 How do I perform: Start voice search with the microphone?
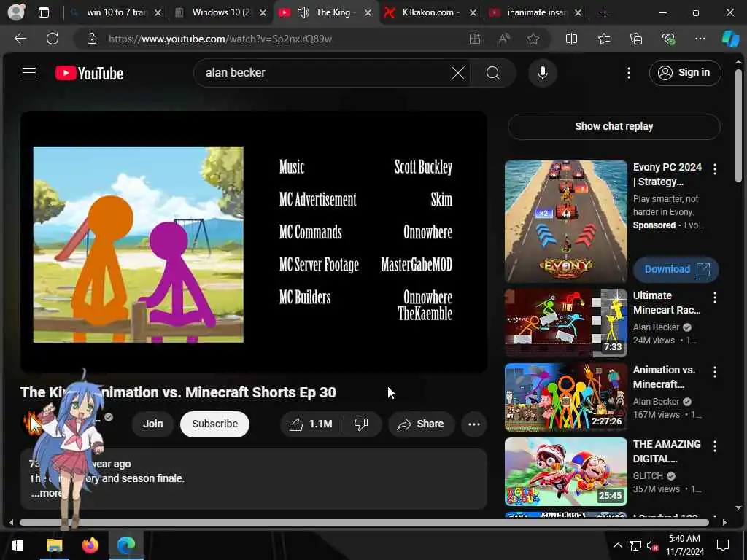click(x=542, y=73)
